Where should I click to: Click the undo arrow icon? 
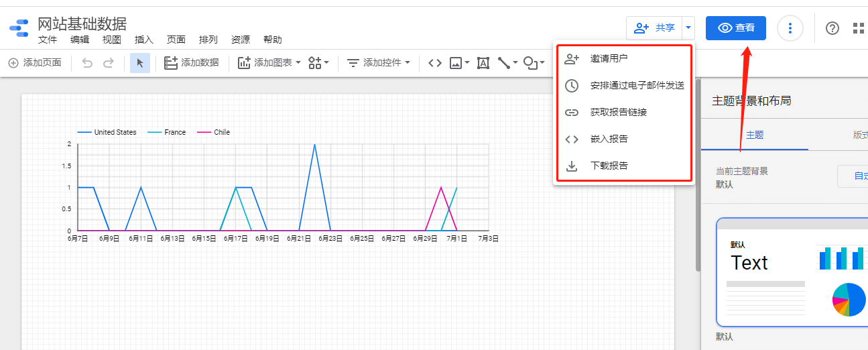click(87, 63)
